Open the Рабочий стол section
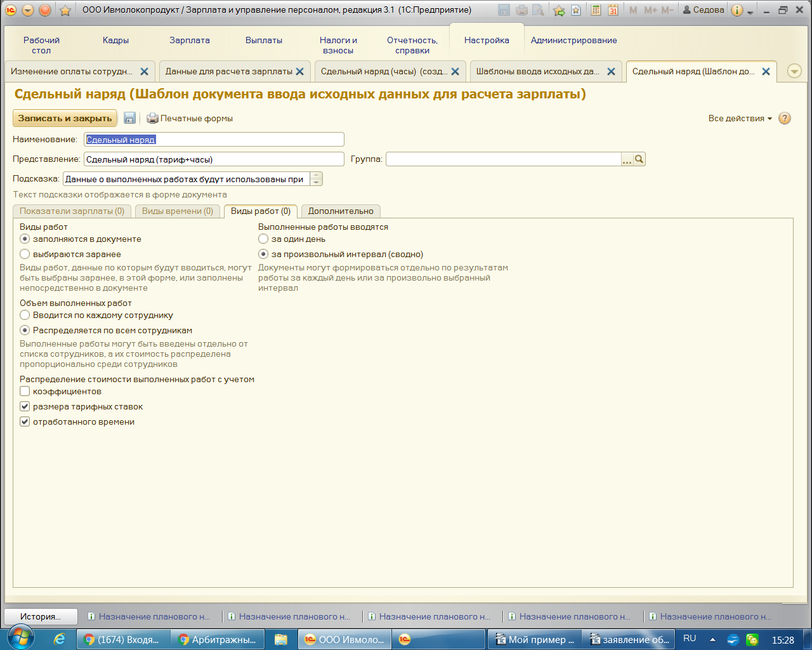Screen dimensions: 812x650 coord(41,45)
